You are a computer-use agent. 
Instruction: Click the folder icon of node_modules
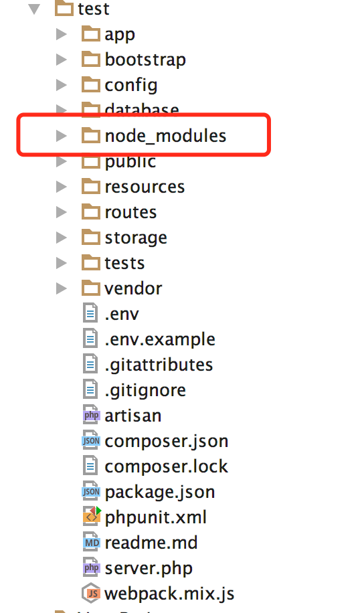[x=91, y=135]
